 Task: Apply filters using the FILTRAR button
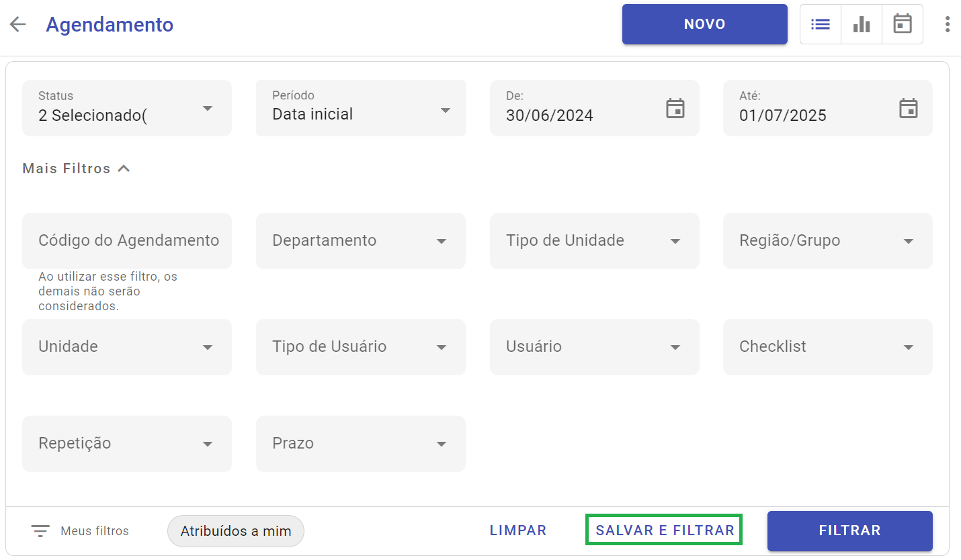(849, 530)
